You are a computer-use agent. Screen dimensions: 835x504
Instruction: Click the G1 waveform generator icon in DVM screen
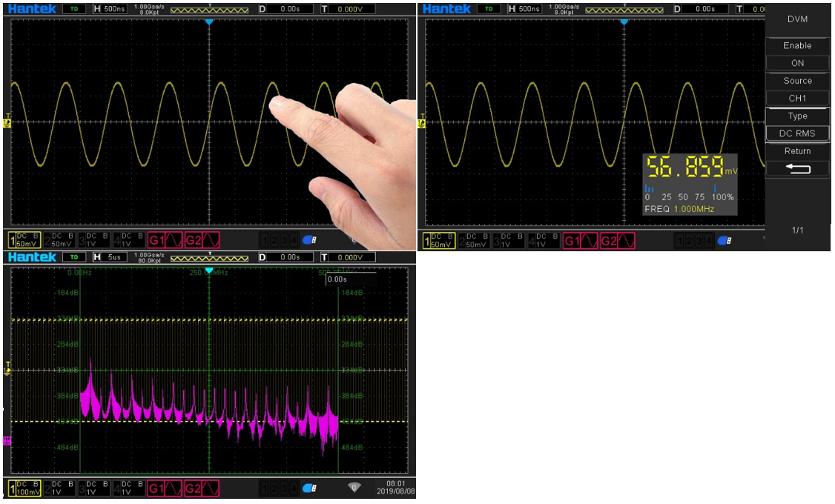581,241
